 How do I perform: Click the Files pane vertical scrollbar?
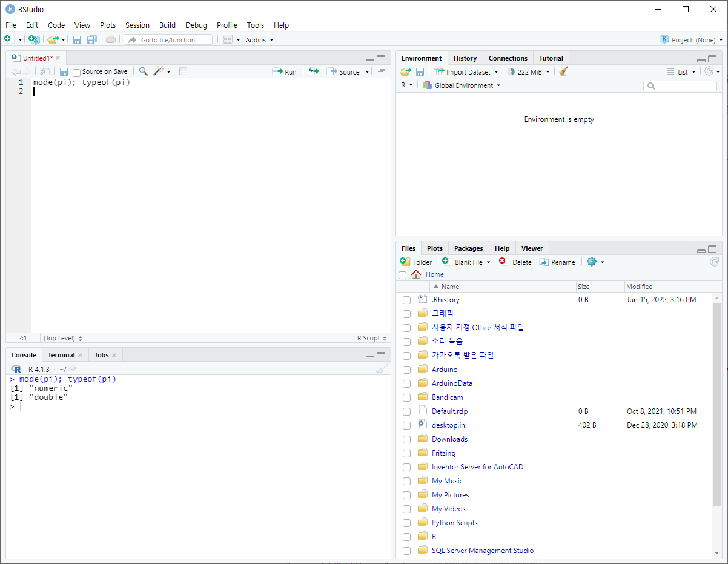[717, 404]
